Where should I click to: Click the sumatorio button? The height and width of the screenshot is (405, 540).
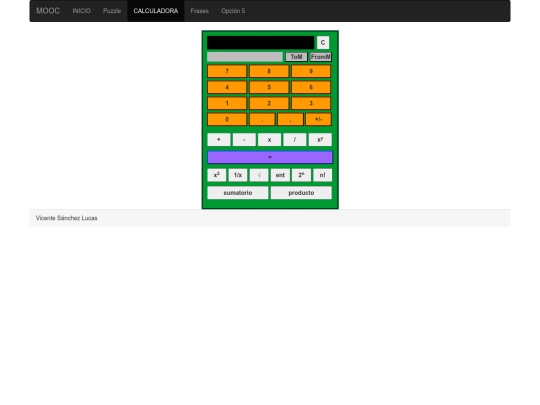coord(238,193)
